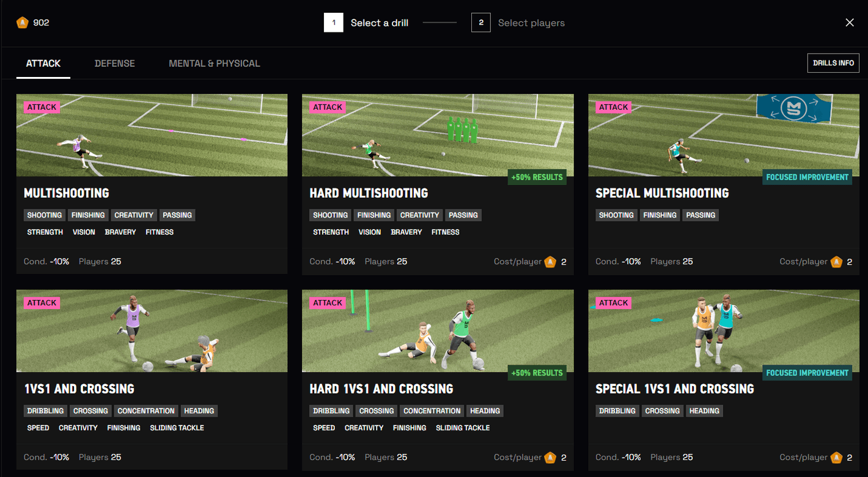Click Focused Improvement badge on Special 1vs1
Viewport: 868px width, 477px height.
807,373
